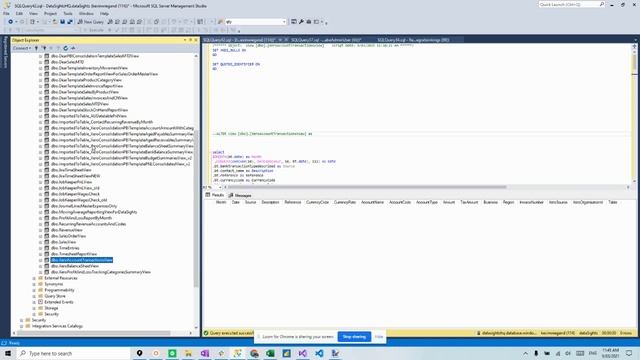Open Visual Studio Code from the taskbar
Image resolution: width=640 pixels, height=360 pixels.
coord(319,353)
